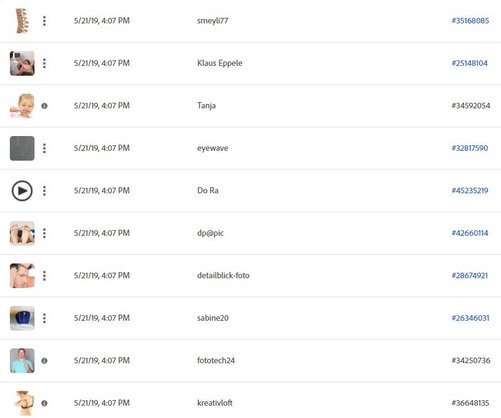Image resolution: width=501 pixels, height=418 pixels.
Task: Open the kebab menu for eyewave entry
Action: [x=44, y=148]
